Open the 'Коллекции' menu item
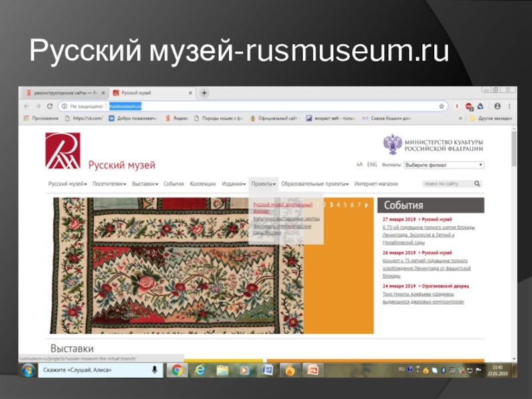Viewport: 532px width, 399px height. click(x=203, y=184)
